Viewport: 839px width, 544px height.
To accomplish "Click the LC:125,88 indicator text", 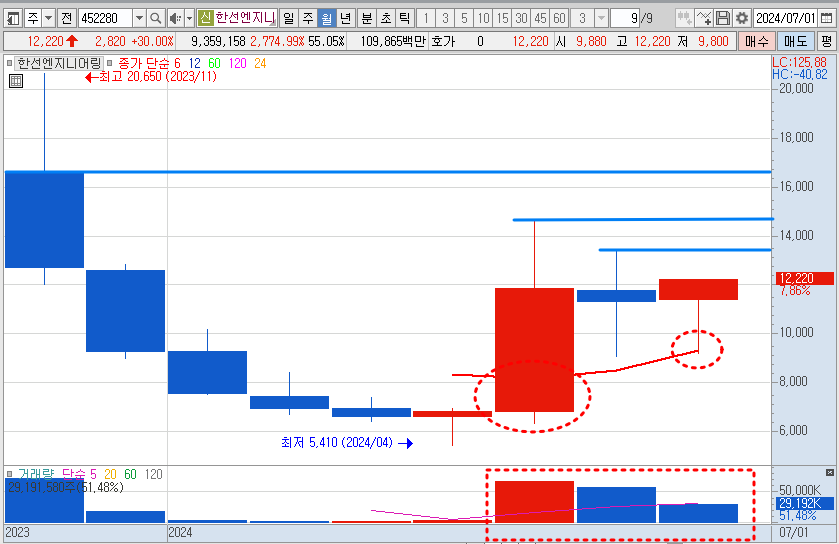I will point(799,62).
